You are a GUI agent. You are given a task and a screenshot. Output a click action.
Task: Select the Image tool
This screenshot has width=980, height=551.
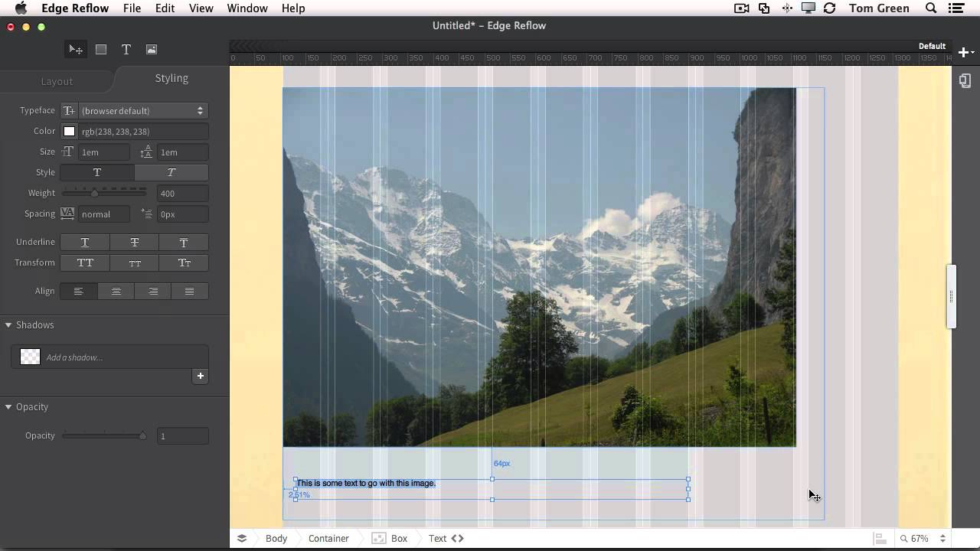tap(152, 49)
